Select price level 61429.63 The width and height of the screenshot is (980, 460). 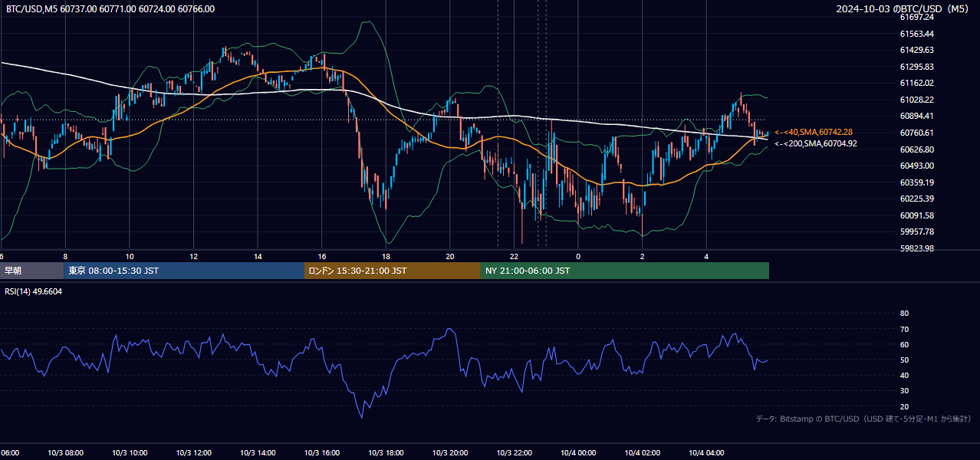(x=916, y=50)
